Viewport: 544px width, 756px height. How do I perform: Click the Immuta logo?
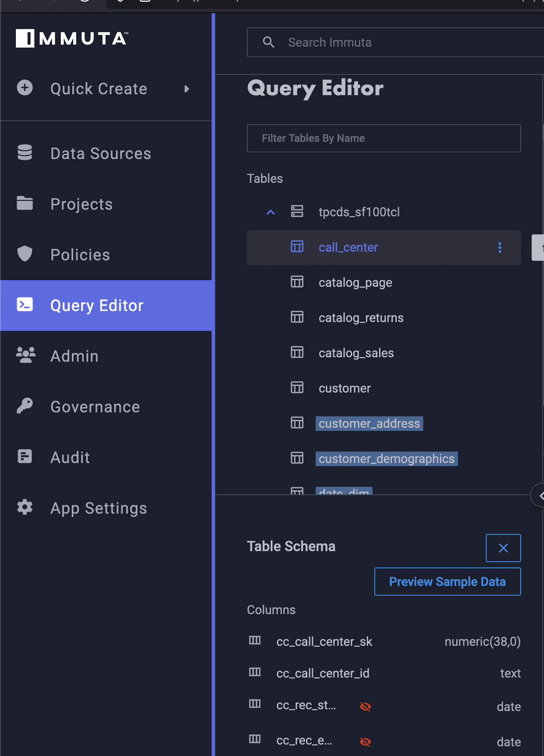(72, 38)
